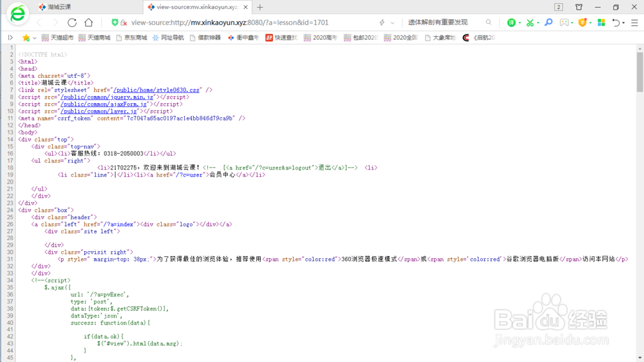The image size is (644, 362).
Task: Expand the translate extension dropdown arrow
Action: [520, 23]
